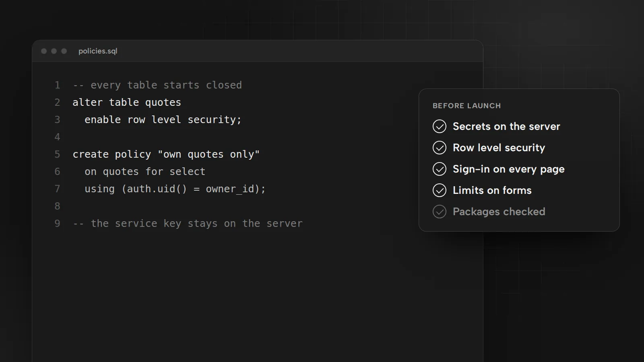This screenshot has width=644, height=362.
Task: Click the 'Secrets on the server' label
Action: (506, 126)
